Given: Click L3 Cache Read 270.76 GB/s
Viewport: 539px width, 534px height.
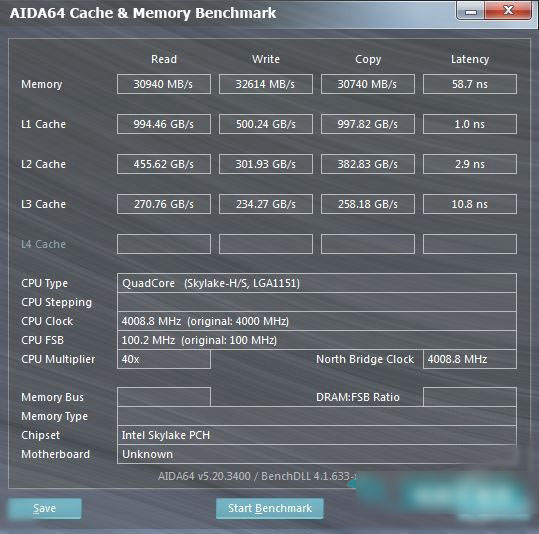Looking at the screenshot, I should [x=164, y=204].
